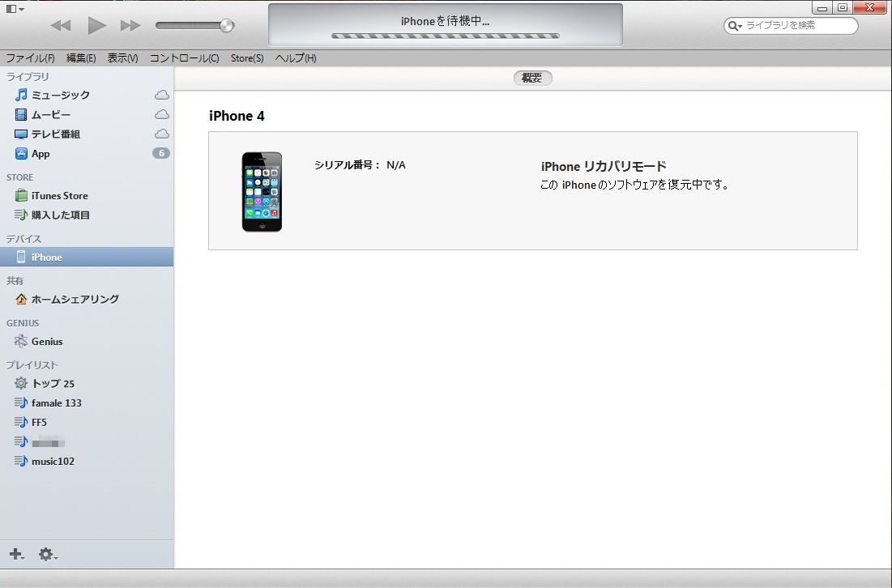Click the iTunes Store bag icon
This screenshot has height=588, width=892.
click(21, 195)
